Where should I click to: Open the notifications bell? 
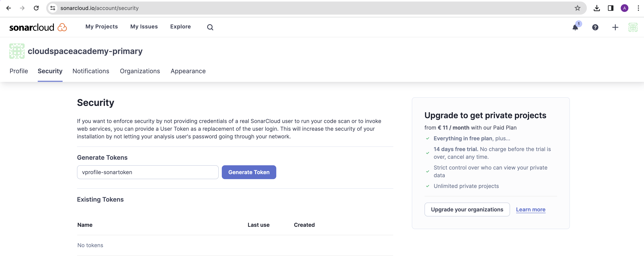tap(575, 27)
